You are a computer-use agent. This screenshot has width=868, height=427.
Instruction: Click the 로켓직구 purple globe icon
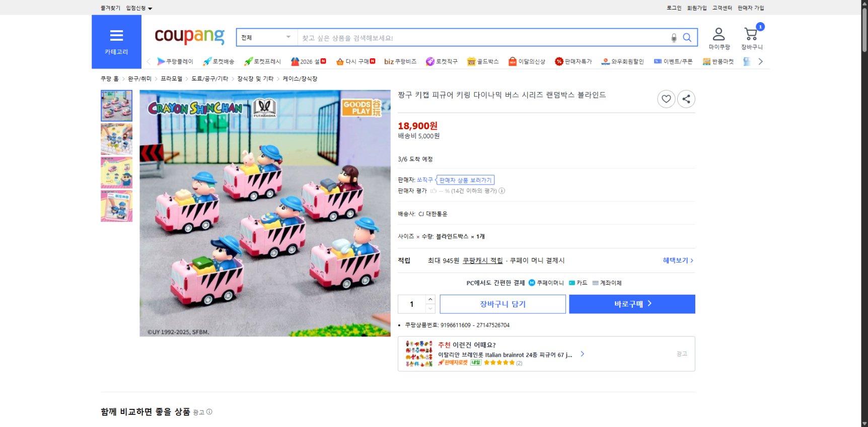pos(430,61)
